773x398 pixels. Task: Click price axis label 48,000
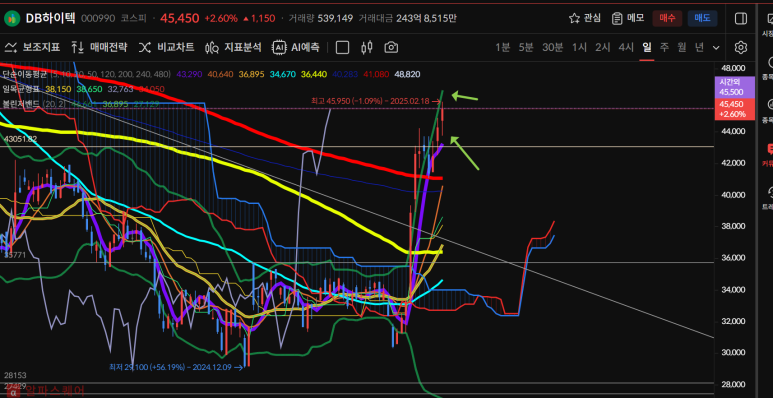click(732, 68)
